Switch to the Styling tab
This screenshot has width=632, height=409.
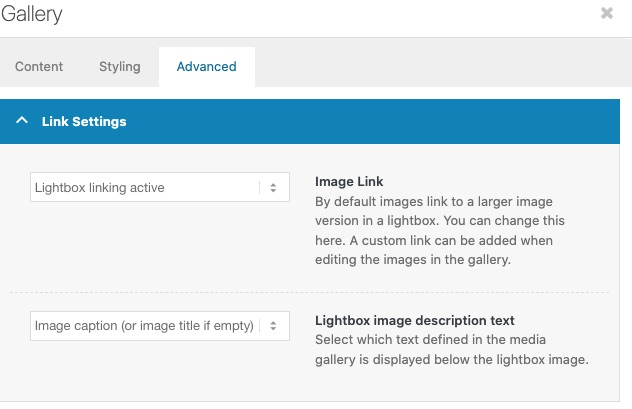(x=120, y=66)
